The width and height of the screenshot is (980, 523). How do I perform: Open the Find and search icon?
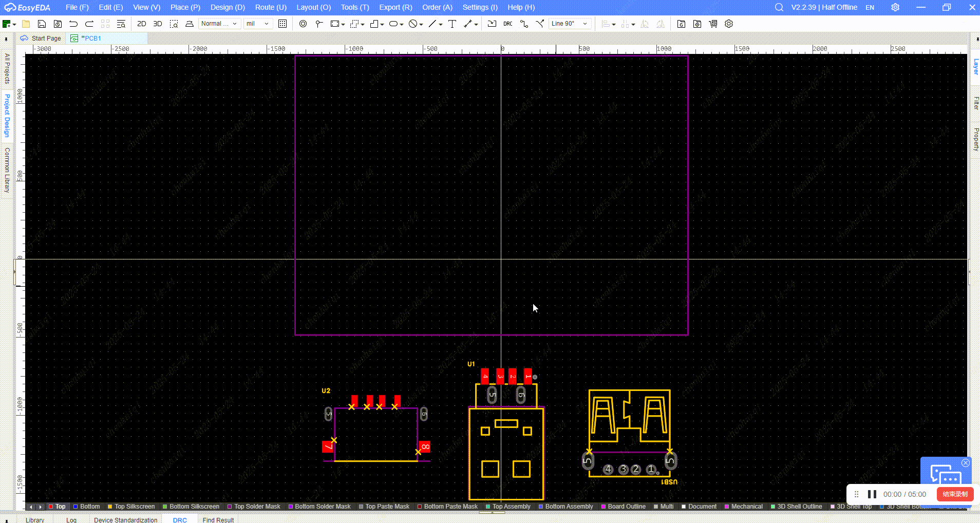(121, 24)
